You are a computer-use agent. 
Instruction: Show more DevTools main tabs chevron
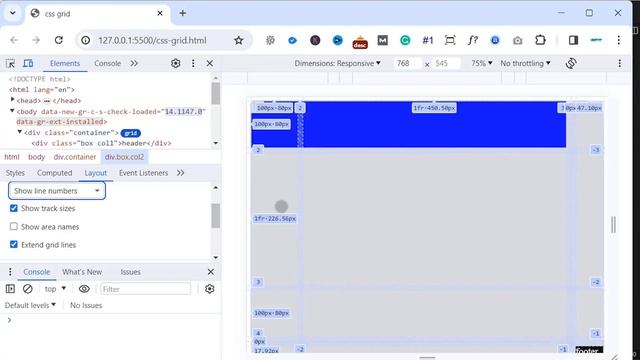(134, 63)
